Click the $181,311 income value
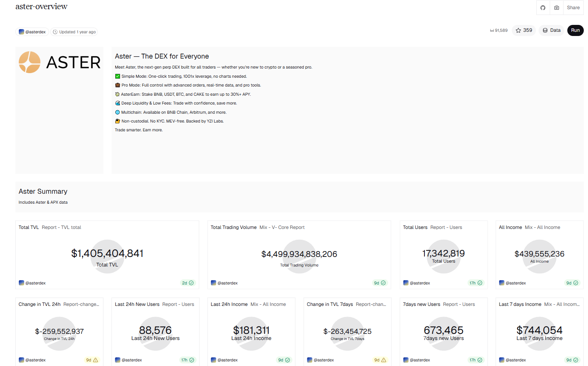 click(251, 330)
